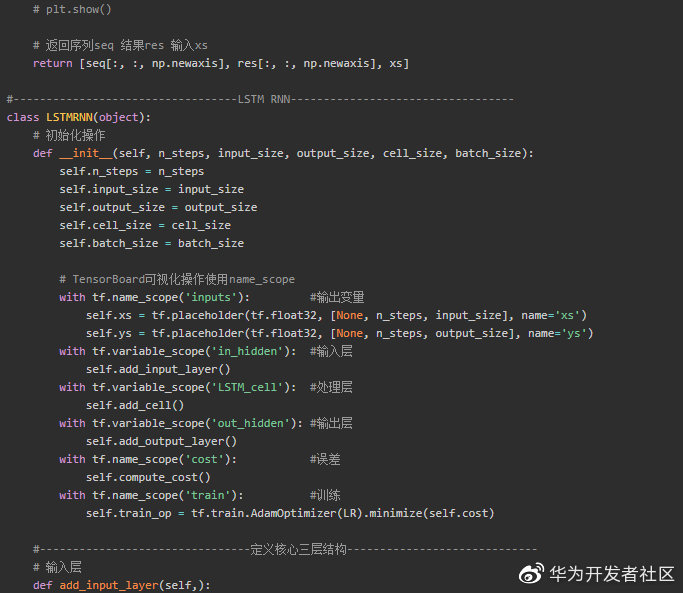Image resolution: width=683 pixels, height=593 pixels.
Task: Click the 'self.cell_size = cell_size' line
Action: point(145,225)
